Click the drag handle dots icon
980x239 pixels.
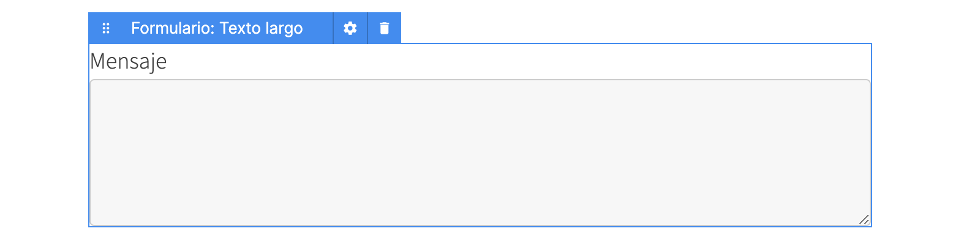(106, 28)
